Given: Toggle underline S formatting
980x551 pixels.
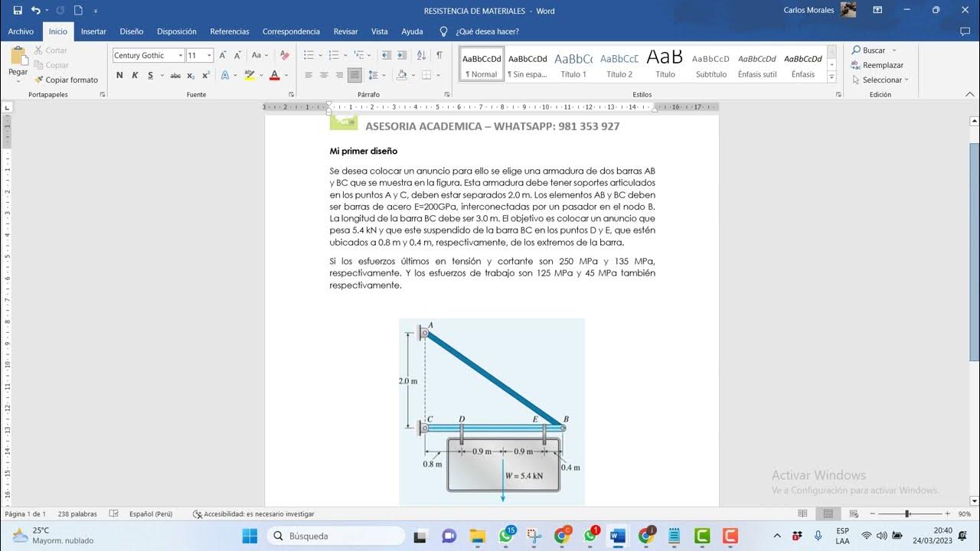Looking at the screenshot, I should pyautogui.click(x=150, y=75).
